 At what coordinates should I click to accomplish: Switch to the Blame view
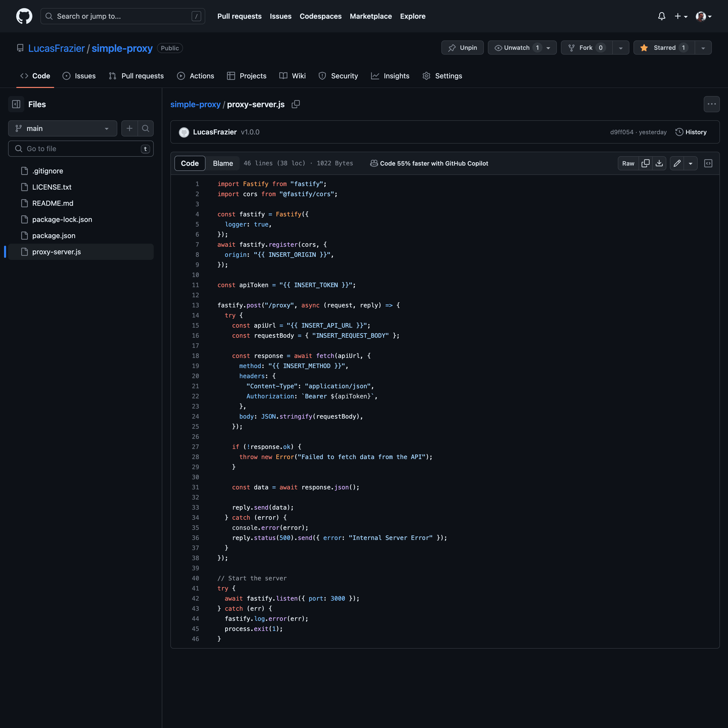223,163
